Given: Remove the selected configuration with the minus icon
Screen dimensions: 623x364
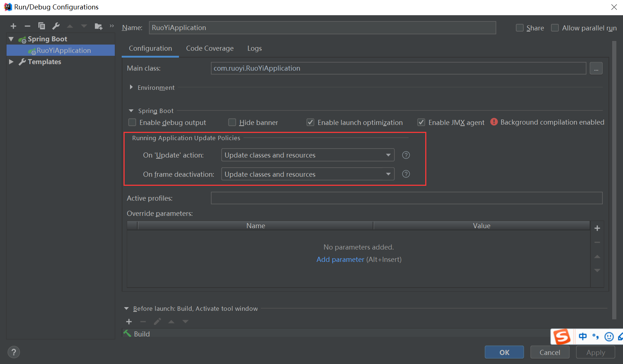Looking at the screenshot, I should 28,26.
